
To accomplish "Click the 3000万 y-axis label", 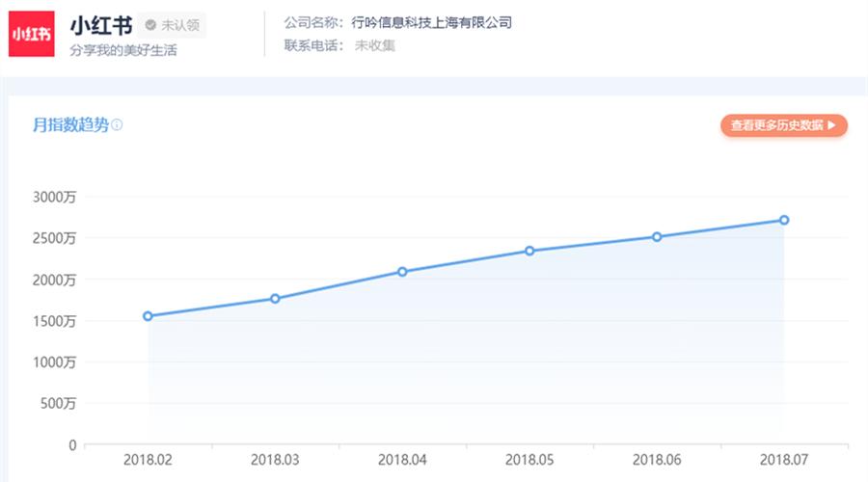I will pos(54,197).
